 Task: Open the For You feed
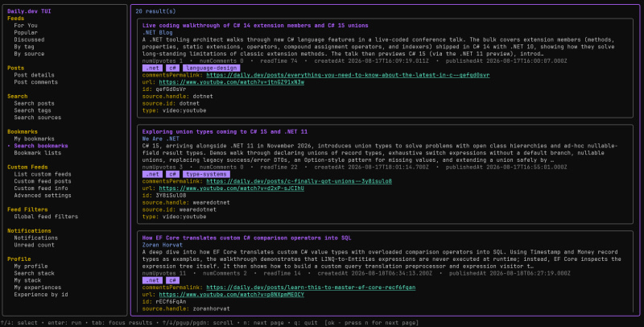pos(26,26)
